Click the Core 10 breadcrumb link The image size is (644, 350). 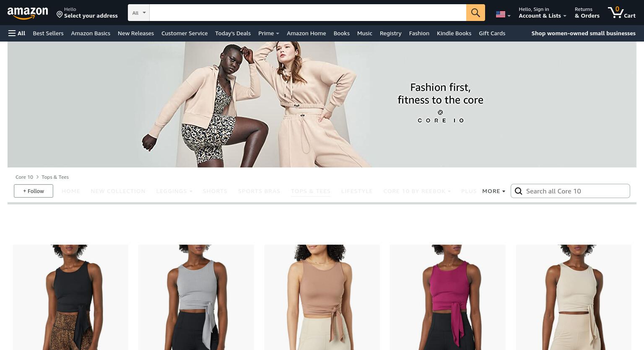click(24, 177)
